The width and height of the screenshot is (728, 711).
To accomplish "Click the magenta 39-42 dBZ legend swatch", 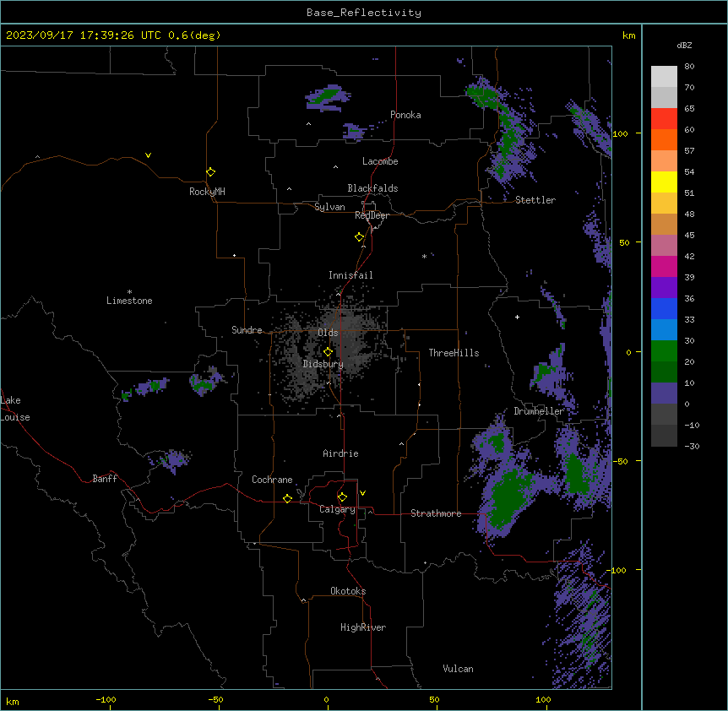I will coord(664,266).
